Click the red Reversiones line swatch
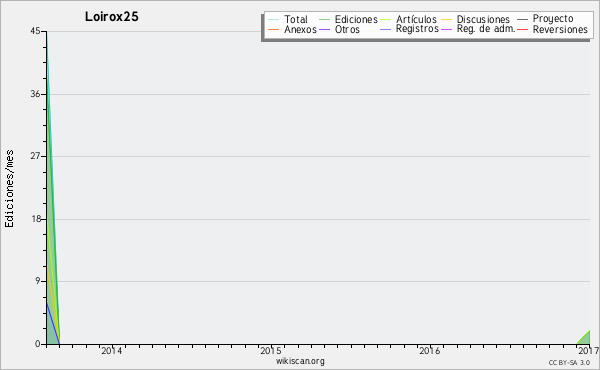The height and width of the screenshot is (370, 600). click(x=522, y=29)
